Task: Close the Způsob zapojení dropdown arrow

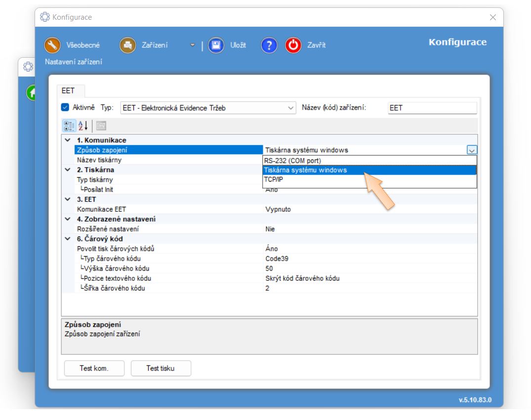Action: point(472,150)
